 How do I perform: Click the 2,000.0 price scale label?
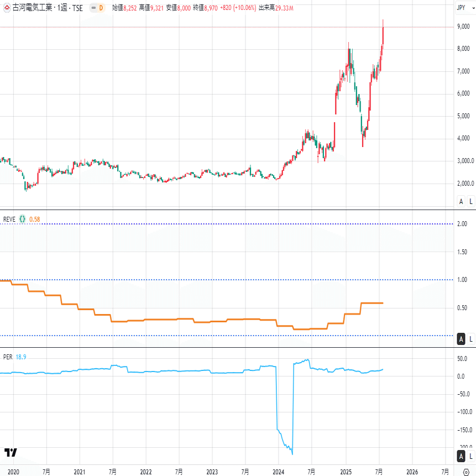465,183
